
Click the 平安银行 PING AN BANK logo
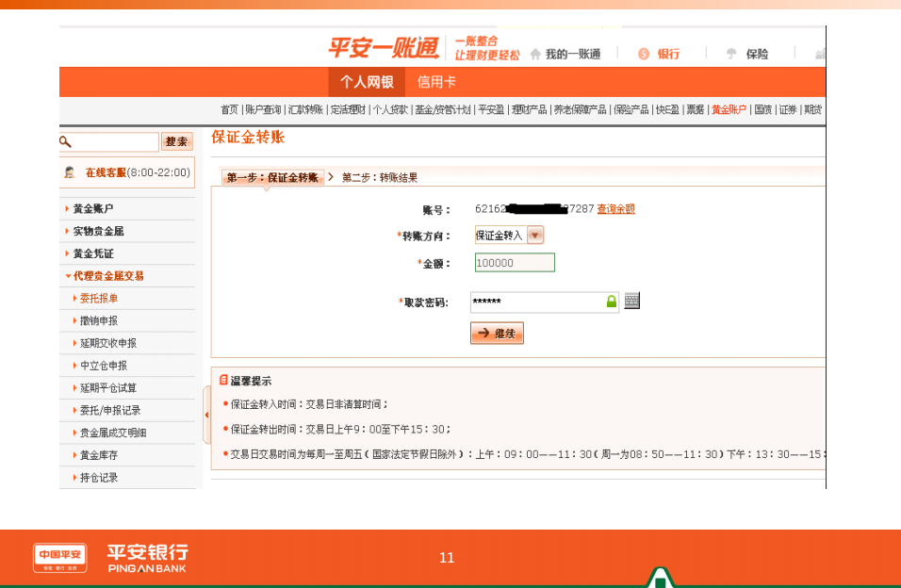[148, 558]
